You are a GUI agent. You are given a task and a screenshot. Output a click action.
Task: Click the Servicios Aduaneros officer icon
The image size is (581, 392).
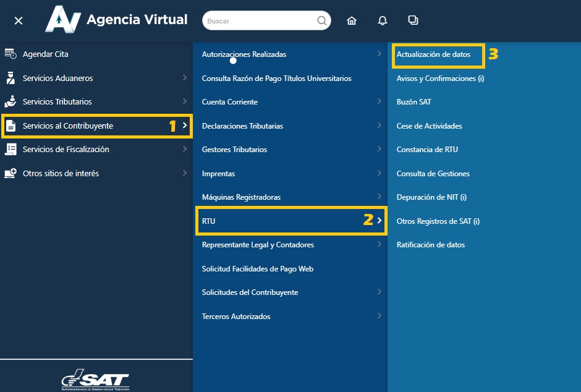(x=11, y=78)
